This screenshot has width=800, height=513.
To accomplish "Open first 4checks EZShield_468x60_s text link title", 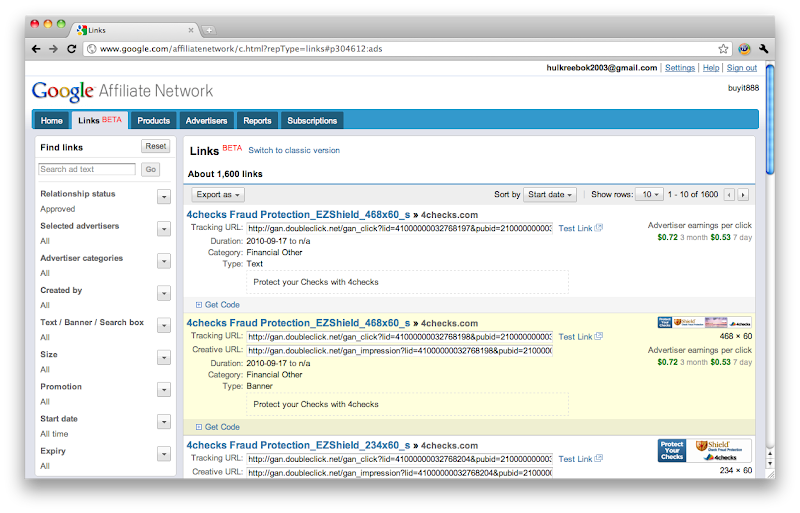I will pyautogui.click(x=298, y=215).
